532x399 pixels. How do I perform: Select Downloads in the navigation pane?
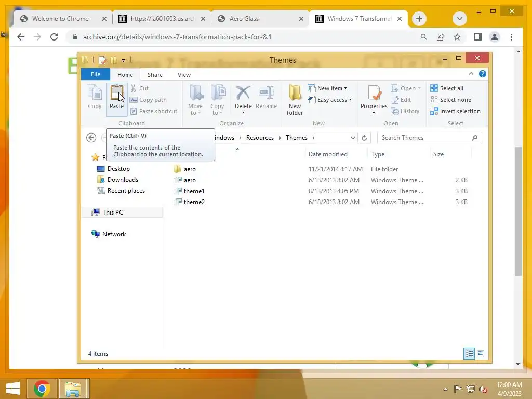(x=123, y=179)
